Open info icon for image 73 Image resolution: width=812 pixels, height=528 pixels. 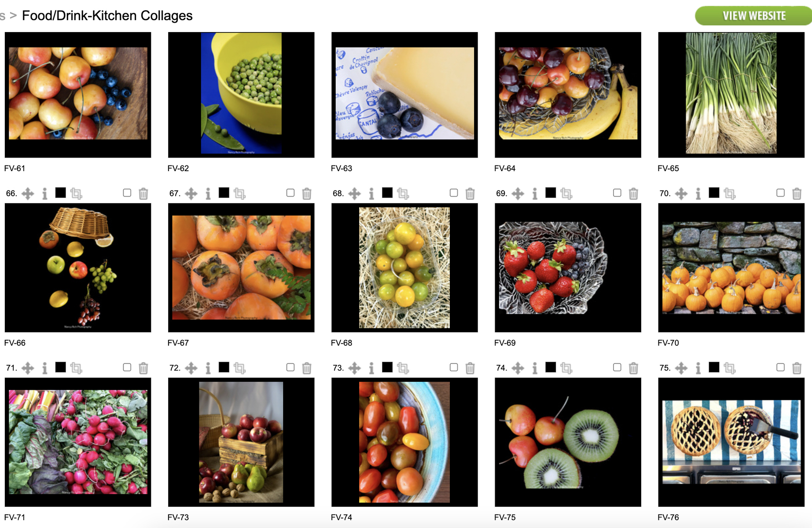click(371, 368)
